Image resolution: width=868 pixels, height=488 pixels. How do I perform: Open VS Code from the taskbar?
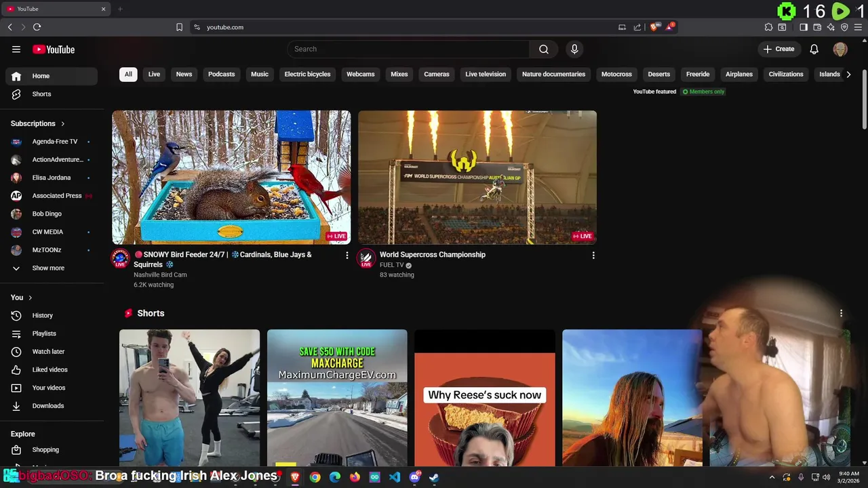coord(395,477)
